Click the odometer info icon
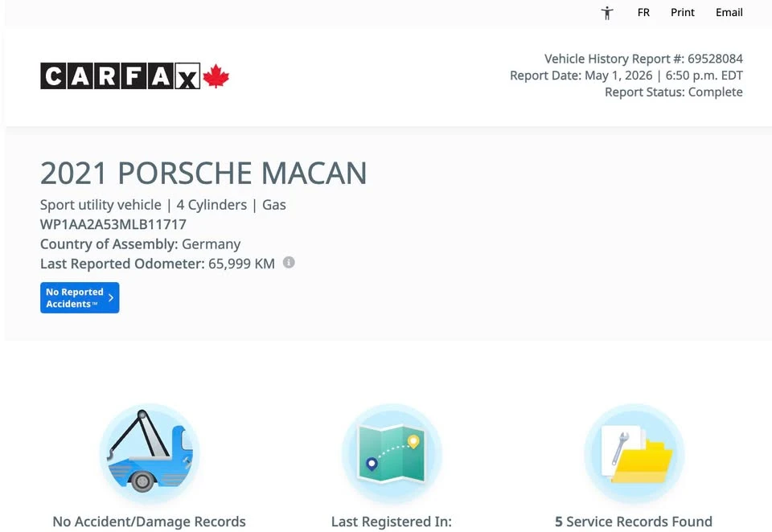772x532 pixels. 289,263
